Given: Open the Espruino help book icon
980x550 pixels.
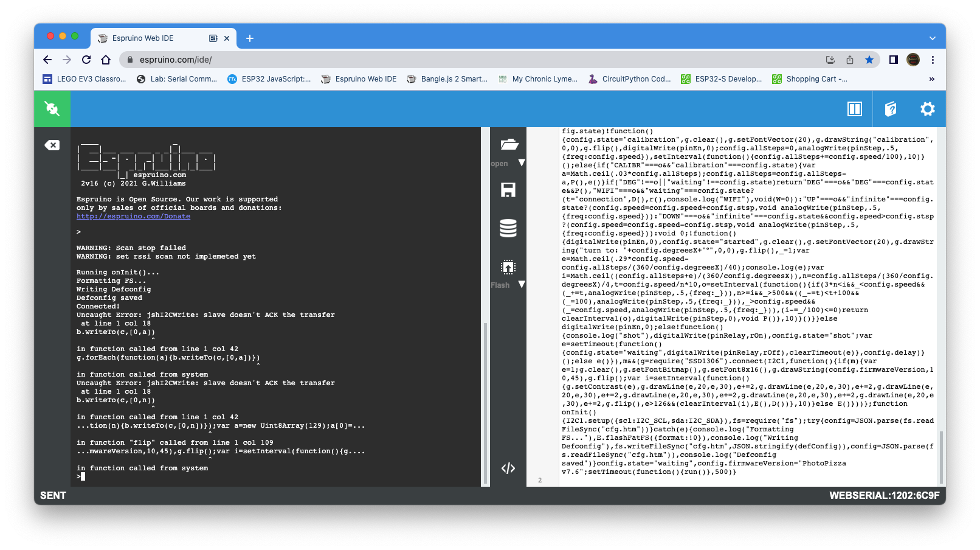Looking at the screenshot, I should 891,109.
